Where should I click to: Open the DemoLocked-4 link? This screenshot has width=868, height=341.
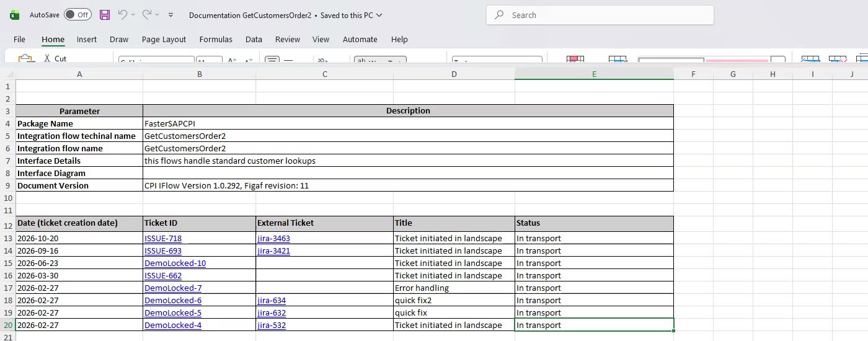pos(173,325)
